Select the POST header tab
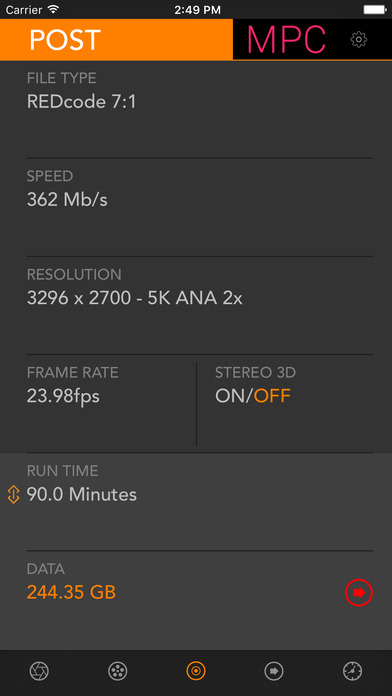 click(116, 40)
